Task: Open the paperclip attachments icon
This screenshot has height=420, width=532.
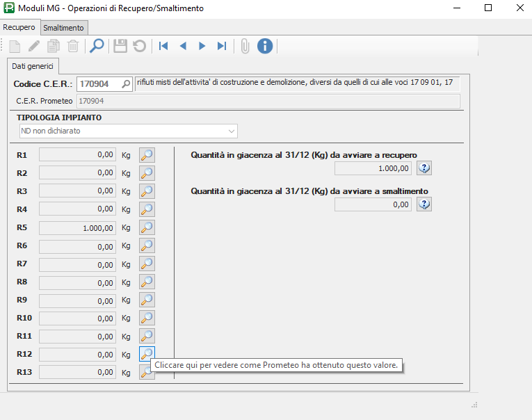Action: [245, 46]
